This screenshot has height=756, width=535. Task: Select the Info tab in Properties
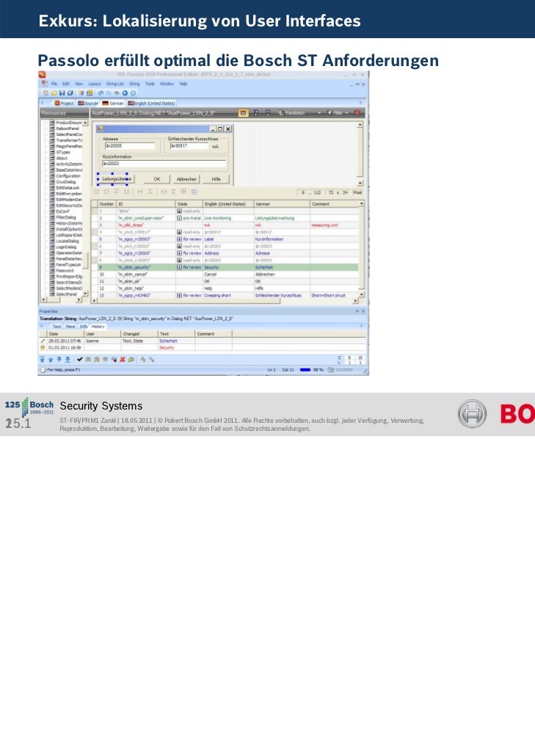pyautogui.click(x=84, y=327)
